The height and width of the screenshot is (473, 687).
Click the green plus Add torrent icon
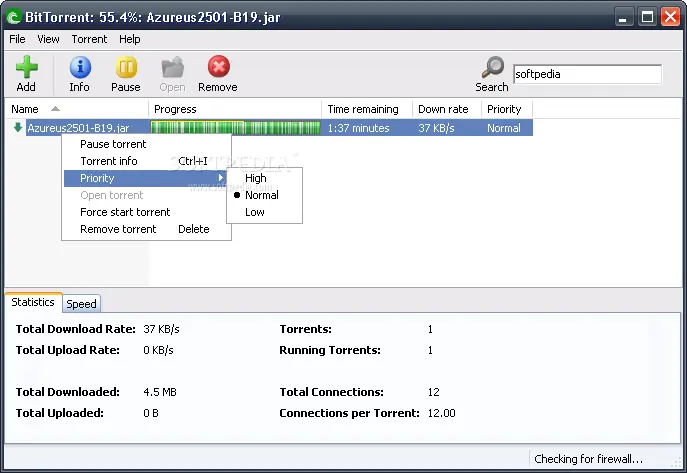pyautogui.click(x=27, y=67)
